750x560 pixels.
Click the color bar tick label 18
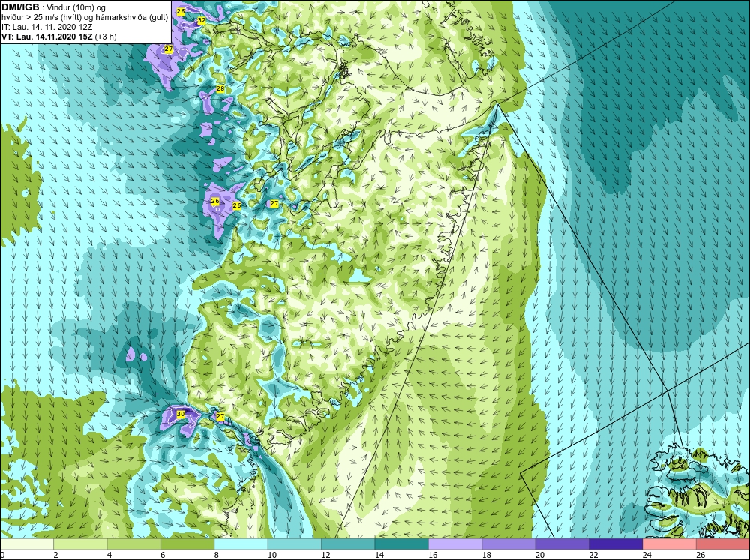(487, 555)
